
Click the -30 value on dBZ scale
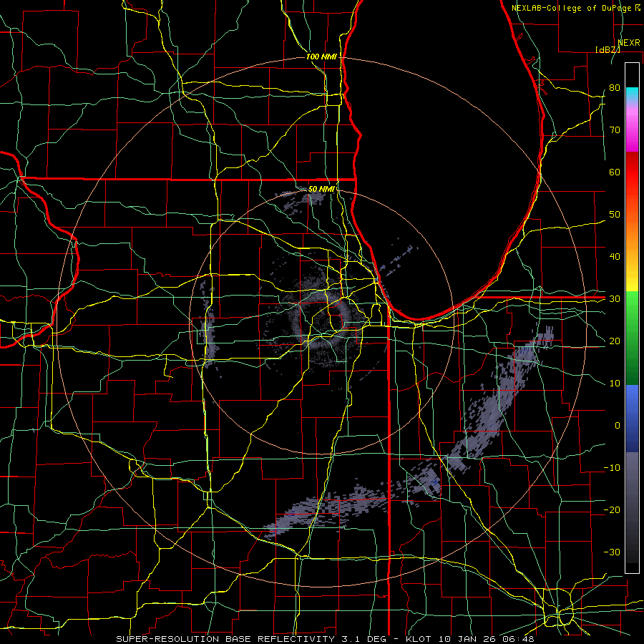pyautogui.click(x=612, y=552)
